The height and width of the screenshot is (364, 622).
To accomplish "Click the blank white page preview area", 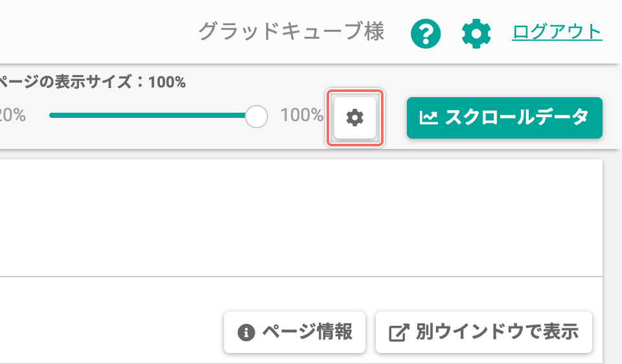I will 301,218.
